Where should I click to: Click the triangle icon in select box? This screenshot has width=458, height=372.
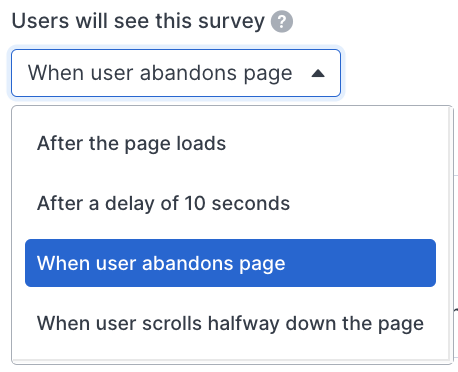click(318, 73)
